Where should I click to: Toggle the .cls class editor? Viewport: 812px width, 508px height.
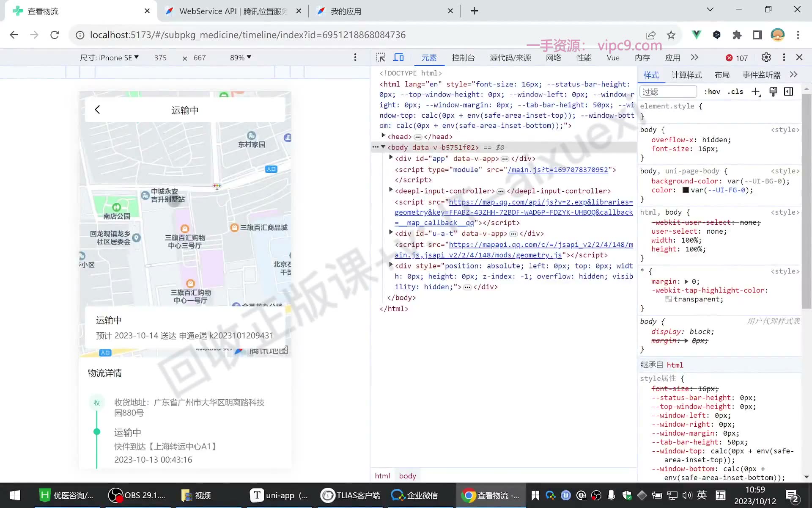pyautogui.click(x=735, y=91)
